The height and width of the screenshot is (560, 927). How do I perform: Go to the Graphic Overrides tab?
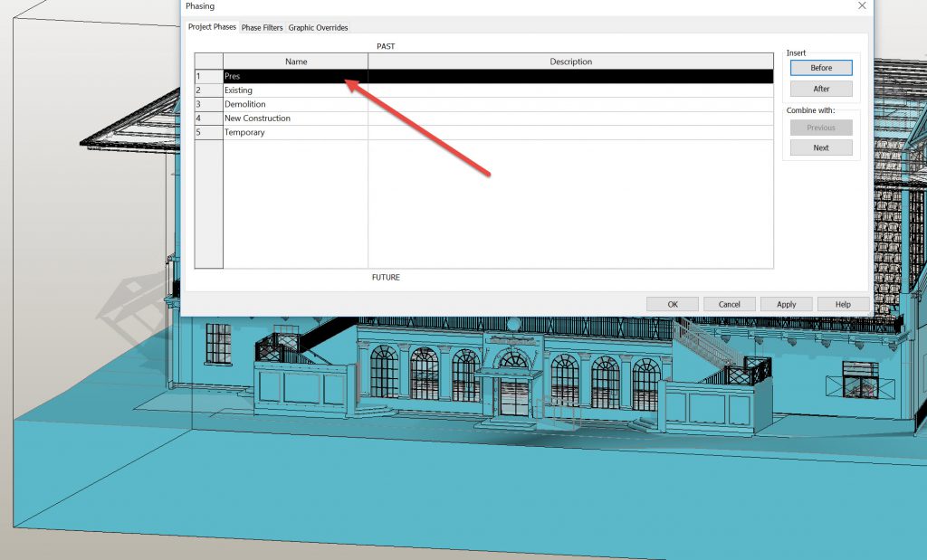pos(318,28)
